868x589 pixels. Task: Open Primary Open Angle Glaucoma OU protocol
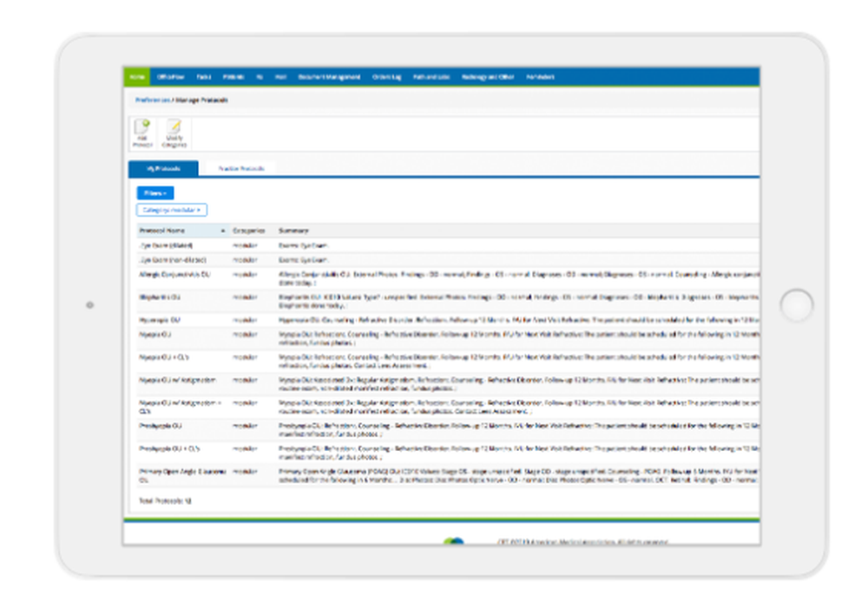point(182,475)
